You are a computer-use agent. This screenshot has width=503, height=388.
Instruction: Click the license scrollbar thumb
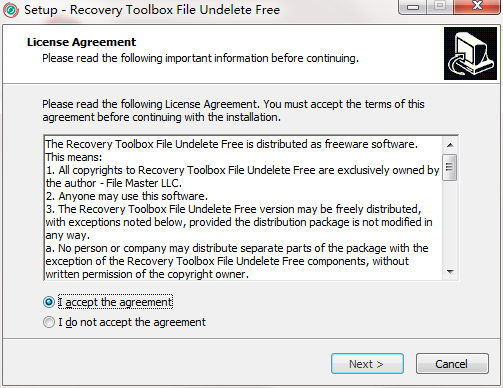[450, 167]
